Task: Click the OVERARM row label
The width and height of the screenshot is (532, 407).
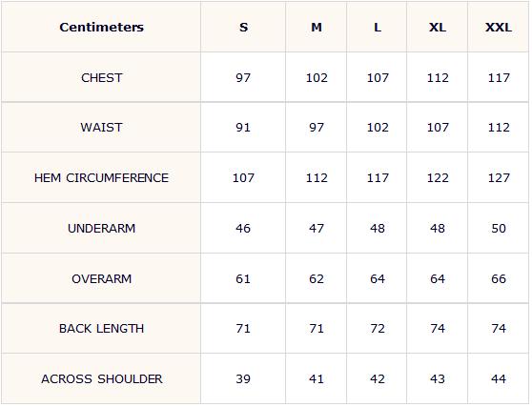Action: tap(101, 278)
